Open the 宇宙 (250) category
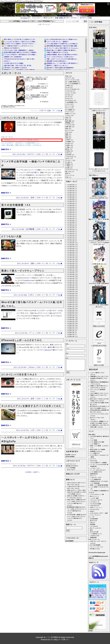The image size is (110, 644). click(69, 76)
